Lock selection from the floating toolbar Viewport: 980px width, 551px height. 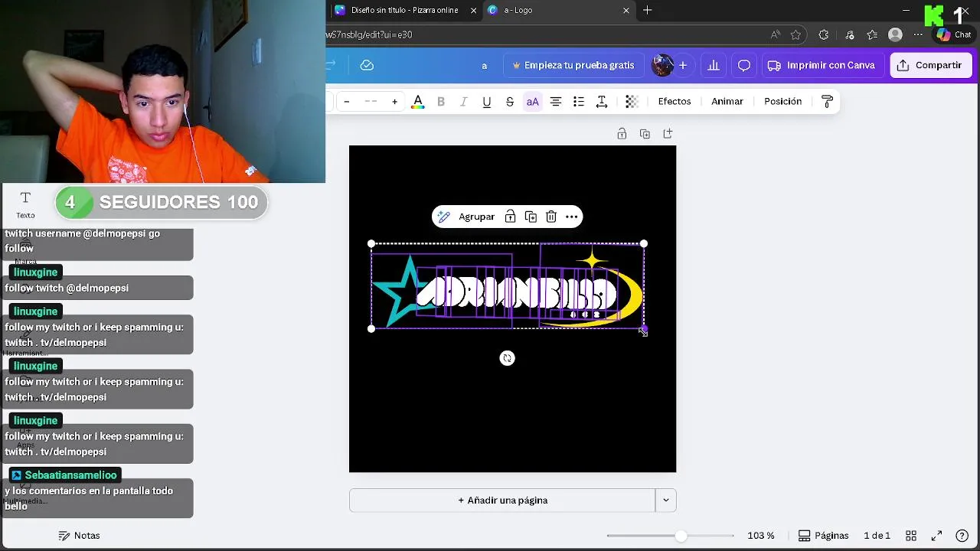pos(510,217)
